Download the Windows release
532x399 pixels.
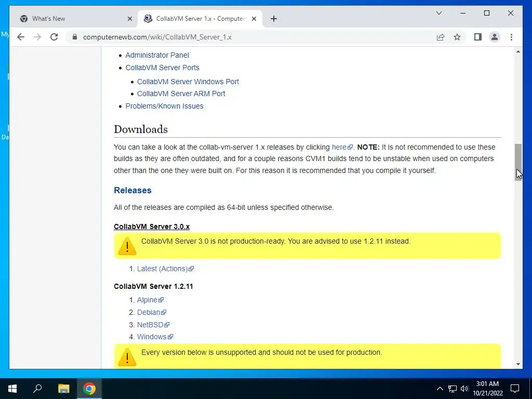pyautogui.click(x=155, y=337)
